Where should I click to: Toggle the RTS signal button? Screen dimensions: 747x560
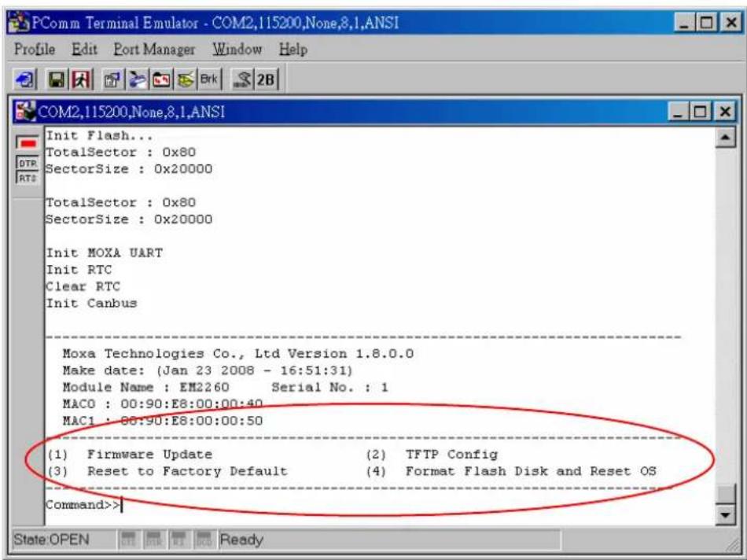pos(28,178)
